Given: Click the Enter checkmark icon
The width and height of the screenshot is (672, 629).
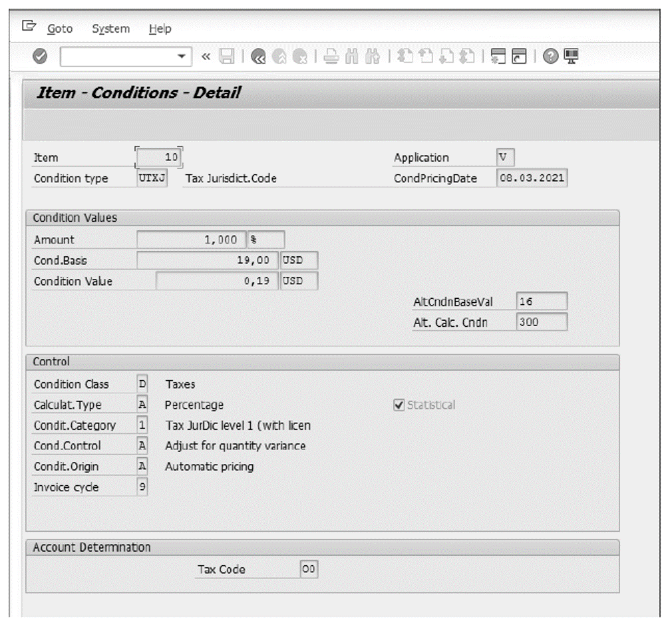Looking at the screenshot, I should 39,58.
